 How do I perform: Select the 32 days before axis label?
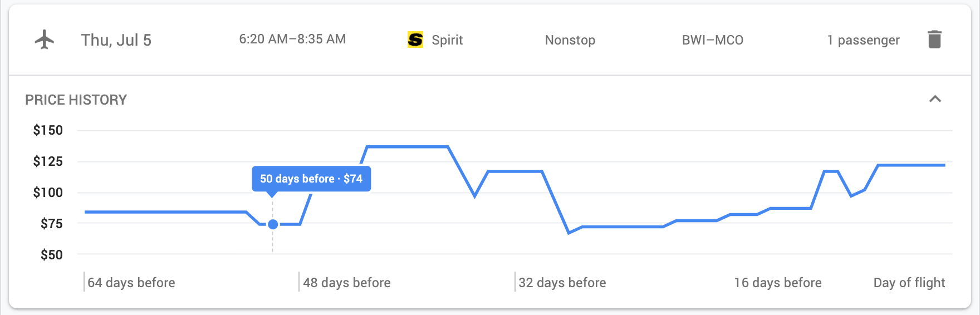pos(562,283)
